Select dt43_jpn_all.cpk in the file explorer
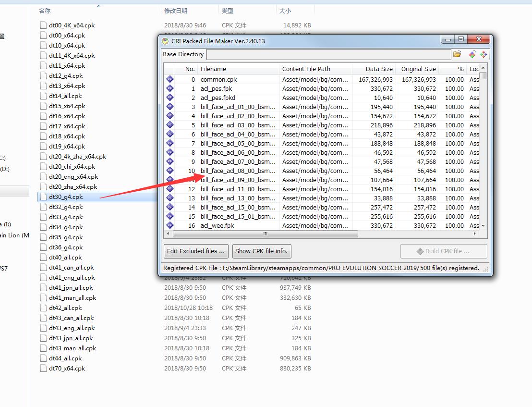The width and height of the screenshot is (532, 407). click(71, 338)
